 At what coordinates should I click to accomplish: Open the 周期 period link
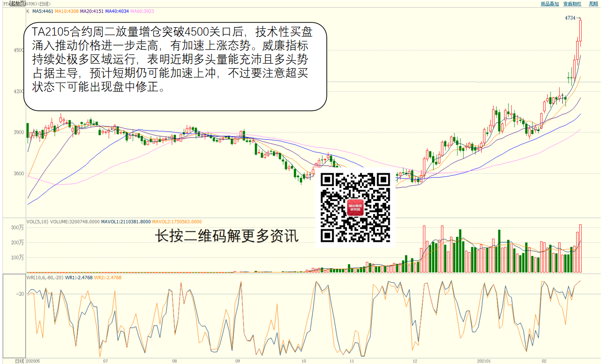pyautogui.click(x=593, y=4)
